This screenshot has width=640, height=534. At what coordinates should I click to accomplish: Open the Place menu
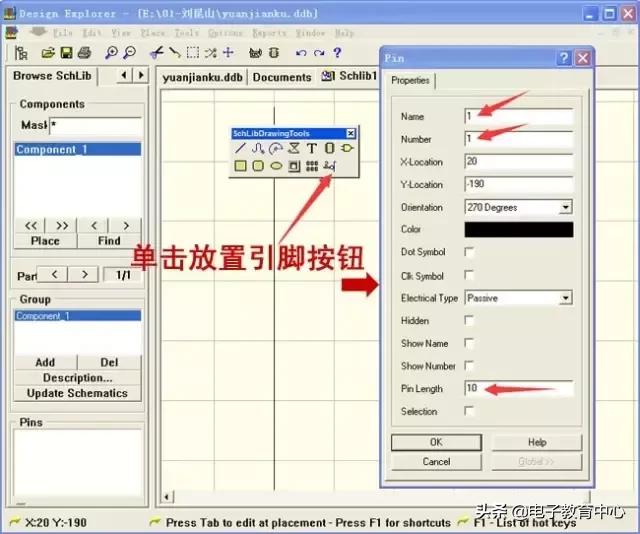pyautogui.click(x=153, y=33)
